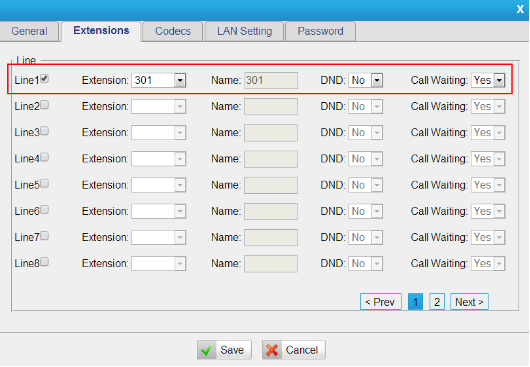The width and height of the screenshot is (530, 367).
Task: Jump to page 2 of lines
Action: click(437, 302)
